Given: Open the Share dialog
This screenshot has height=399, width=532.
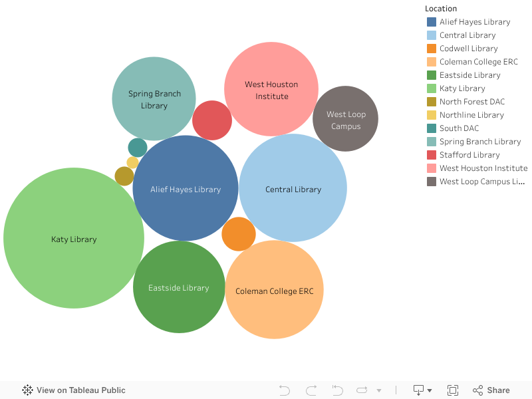Looking at the screenshot, I should pos(491,390).
